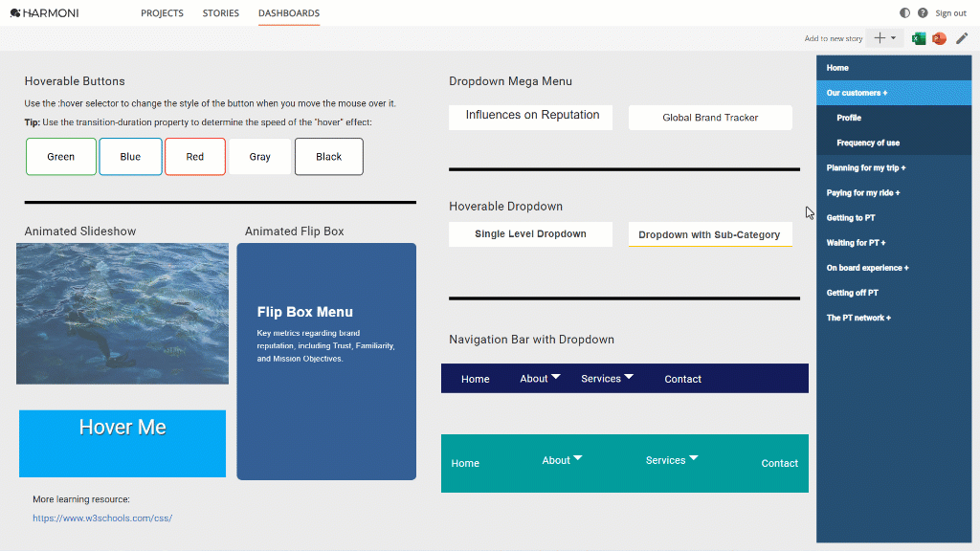The image size is (980, 551).
Task: Open the add-to-story dropdown arrow
Action: point(893,38)
